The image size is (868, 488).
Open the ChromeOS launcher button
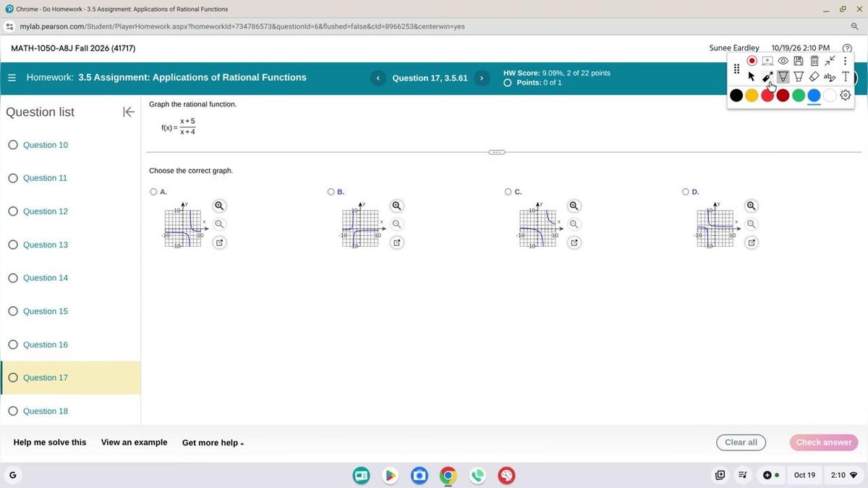[12, 476]
